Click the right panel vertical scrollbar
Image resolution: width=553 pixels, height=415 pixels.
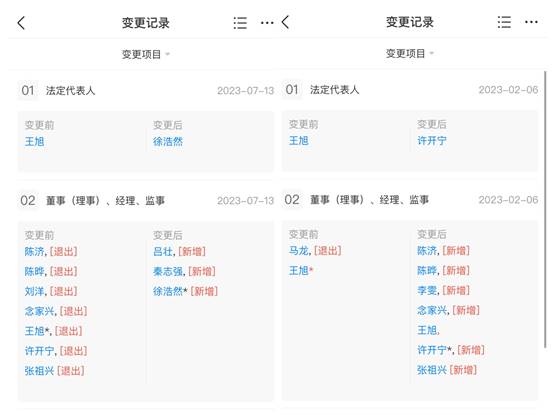545,210
